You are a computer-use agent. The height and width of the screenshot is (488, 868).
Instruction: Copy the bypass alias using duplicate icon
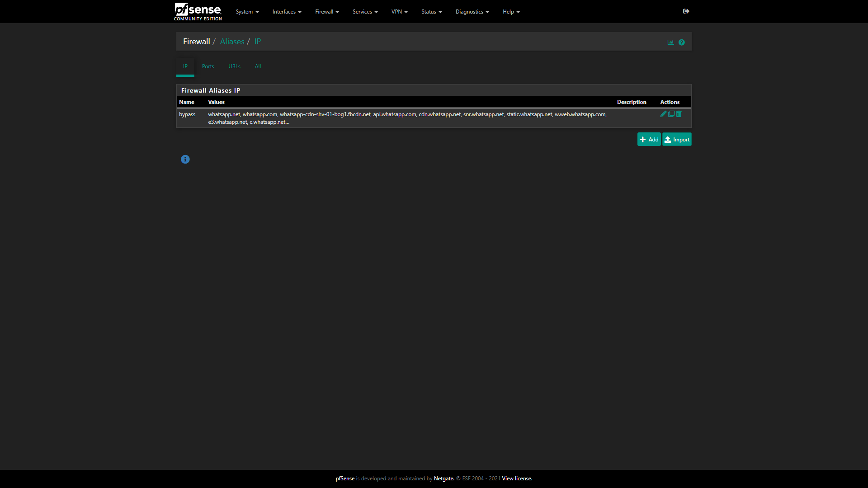point(671,114)
